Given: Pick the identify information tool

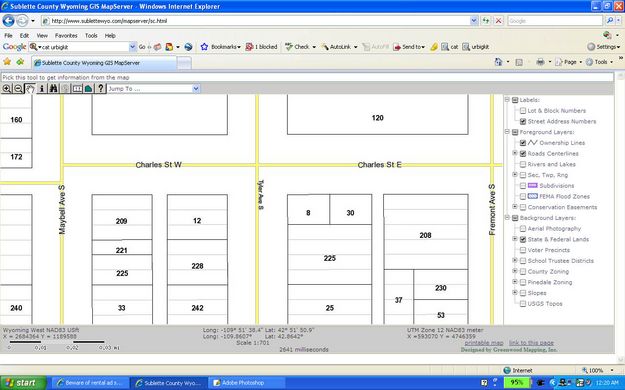Looking at the screenshot, I should coord(42,89).
